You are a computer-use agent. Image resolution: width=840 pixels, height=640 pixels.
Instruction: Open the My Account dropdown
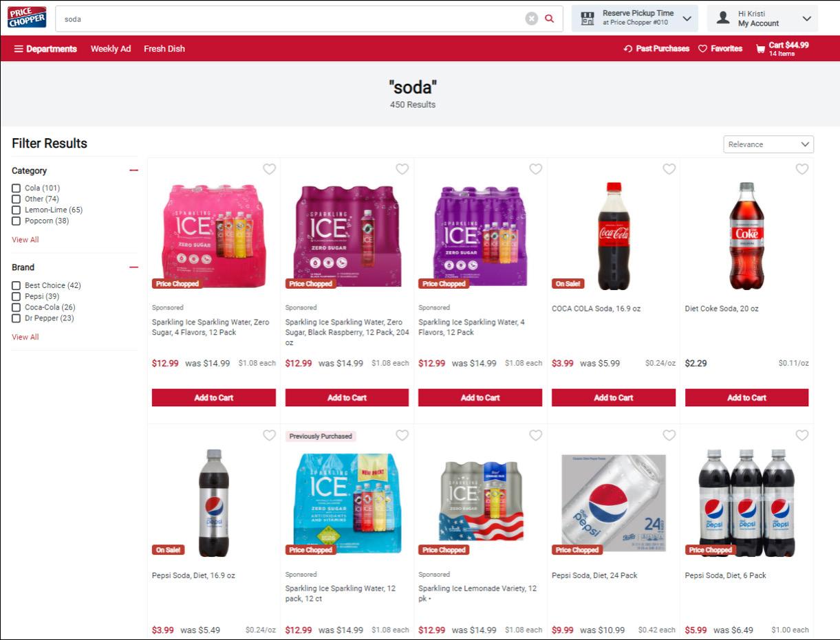(762, 19)
